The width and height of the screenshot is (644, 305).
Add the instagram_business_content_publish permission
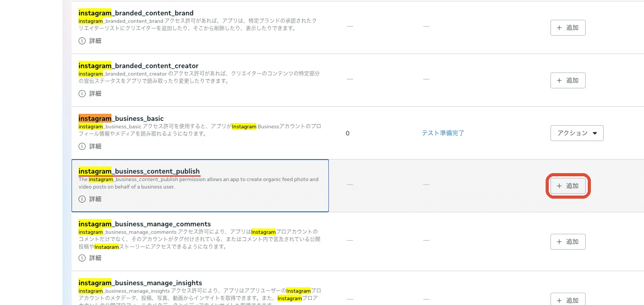568,186
